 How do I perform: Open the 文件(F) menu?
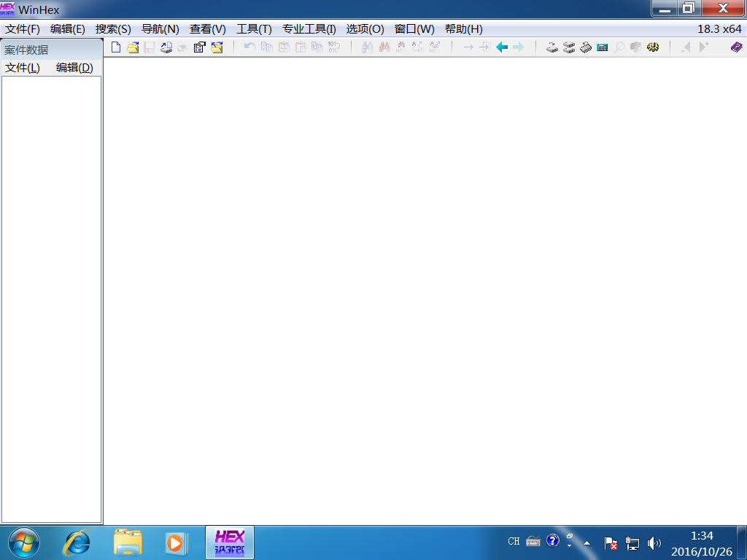[x=23, y=29]
